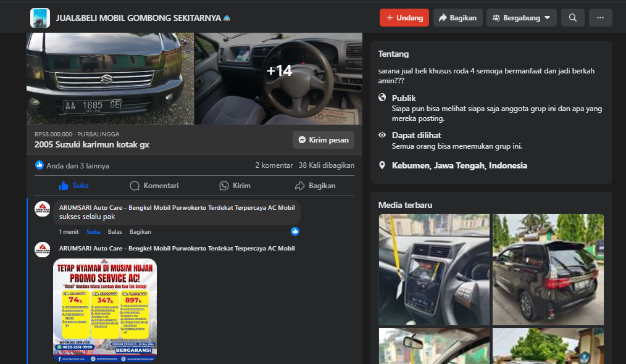
Task: Open the '2 komentar' comments count
Action: click(x=274, y=165)
